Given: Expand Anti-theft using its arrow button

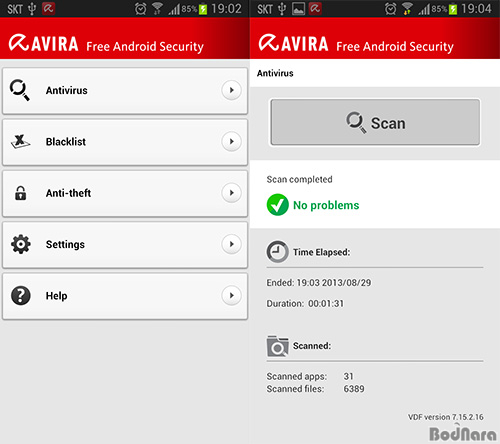Looking at the screenshot, I should point(231,193).
